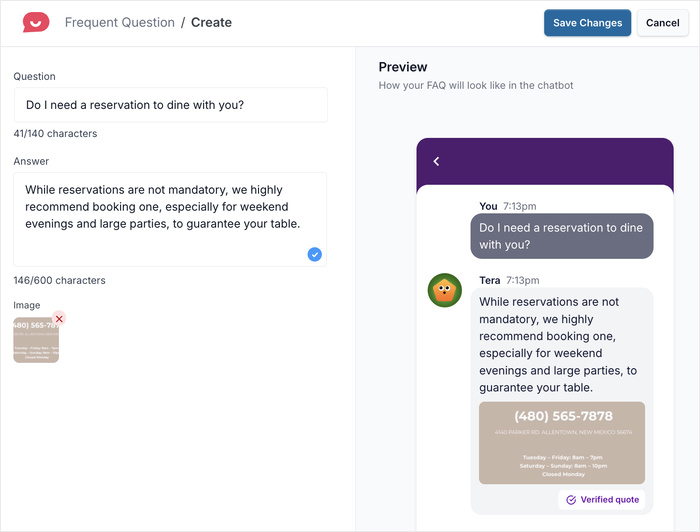Click the 146/600 characters counter
The width and height of the screenshot is (700, 532).
59,280
